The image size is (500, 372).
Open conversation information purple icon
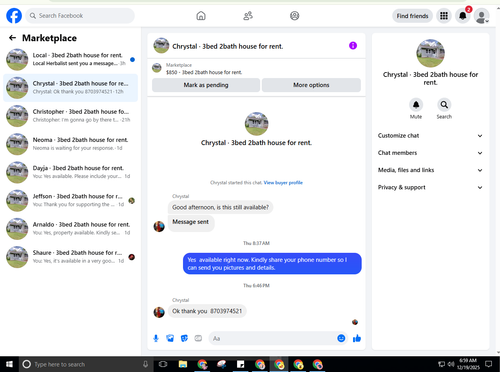point(353,46)
